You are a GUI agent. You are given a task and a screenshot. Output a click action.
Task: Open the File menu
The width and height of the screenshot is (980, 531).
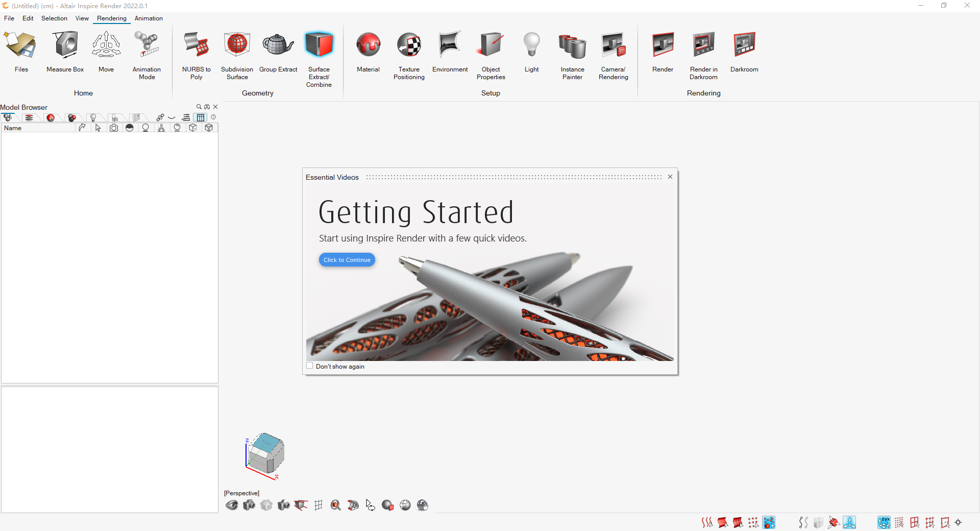(x=9, y=18)
